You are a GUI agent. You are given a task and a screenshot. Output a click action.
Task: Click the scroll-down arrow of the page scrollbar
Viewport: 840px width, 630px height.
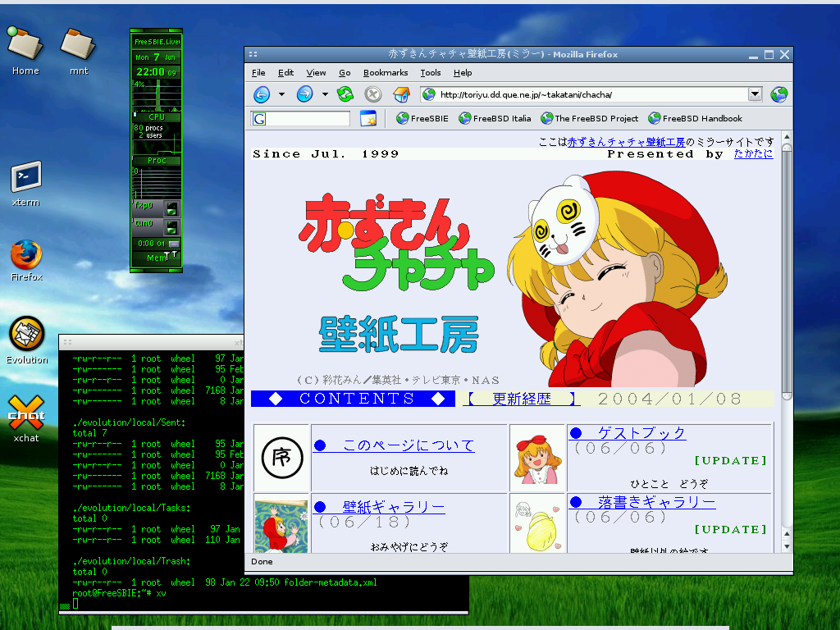787,547
